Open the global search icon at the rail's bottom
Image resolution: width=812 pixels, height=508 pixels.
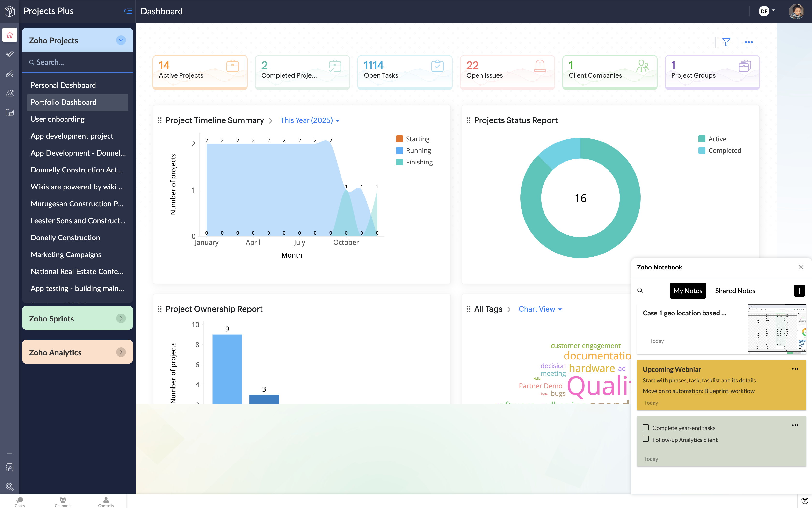pyautogui.click(x=10, y=486)
